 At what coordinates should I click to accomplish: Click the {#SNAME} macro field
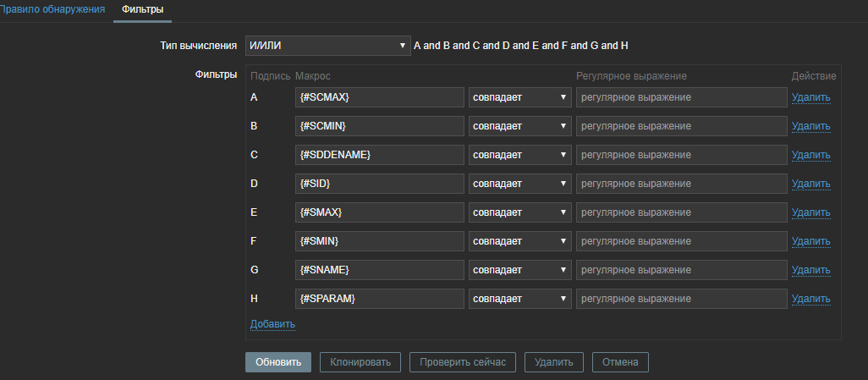380,270
